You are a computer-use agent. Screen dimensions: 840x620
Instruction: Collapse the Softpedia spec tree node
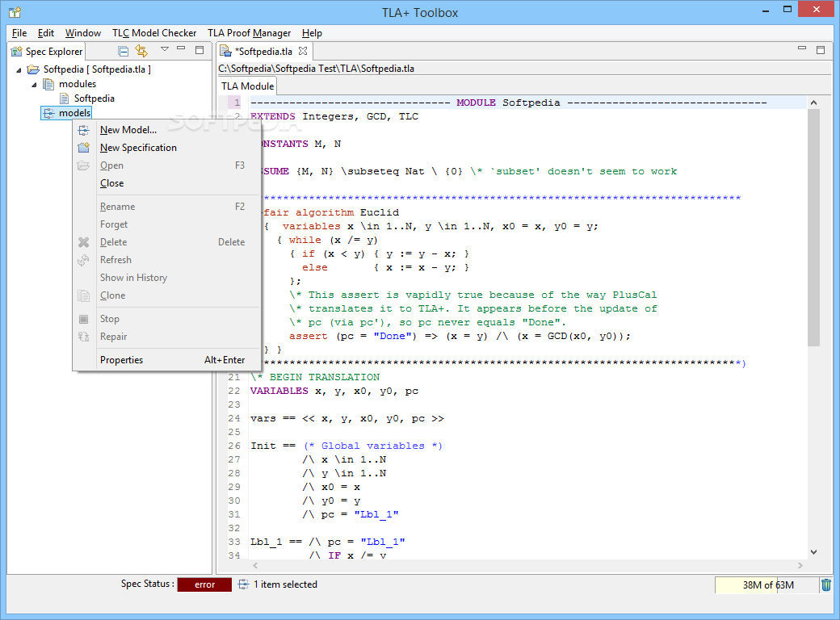tap(19, 69)
